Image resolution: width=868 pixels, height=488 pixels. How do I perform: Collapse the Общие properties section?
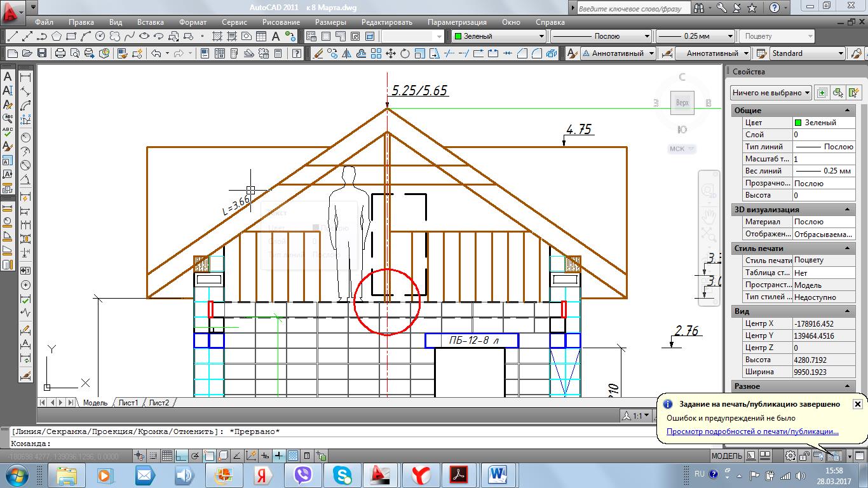[848, 111]
